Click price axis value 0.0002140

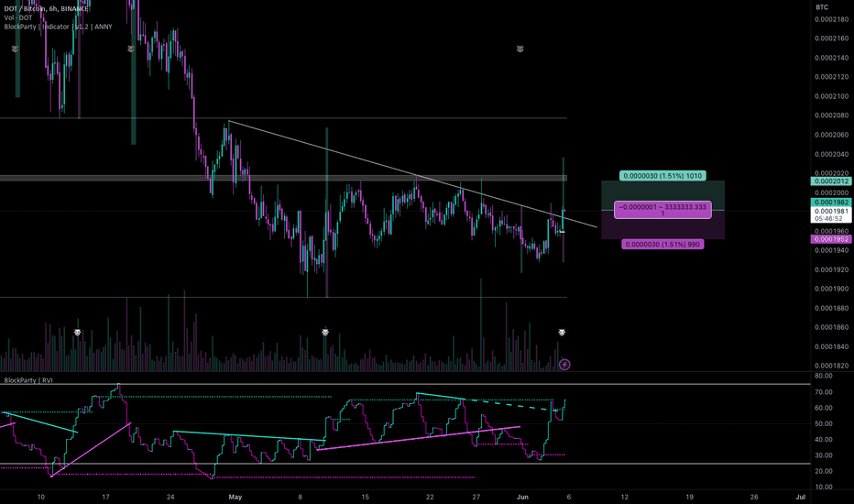(x=831, y=58)
